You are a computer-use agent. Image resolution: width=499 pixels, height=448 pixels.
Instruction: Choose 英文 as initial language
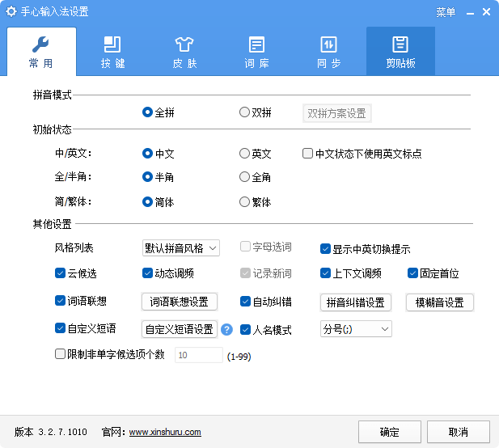(x=244, y=154)
